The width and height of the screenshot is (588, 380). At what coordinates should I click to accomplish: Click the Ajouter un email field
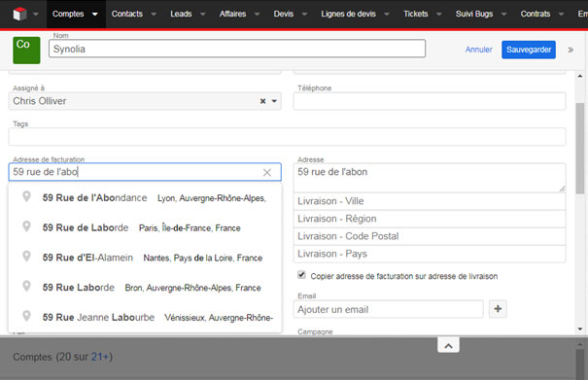point(389,309)
